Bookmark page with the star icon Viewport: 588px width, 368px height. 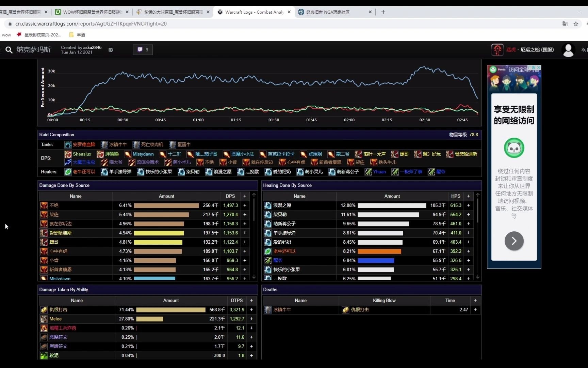pyautogui.click(x=576, y=24)
